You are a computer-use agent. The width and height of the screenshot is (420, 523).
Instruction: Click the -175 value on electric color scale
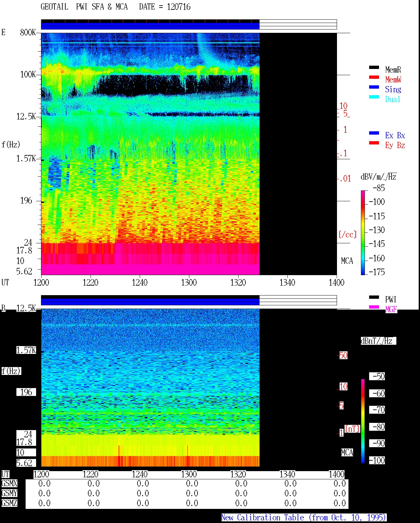click(377, 272)
